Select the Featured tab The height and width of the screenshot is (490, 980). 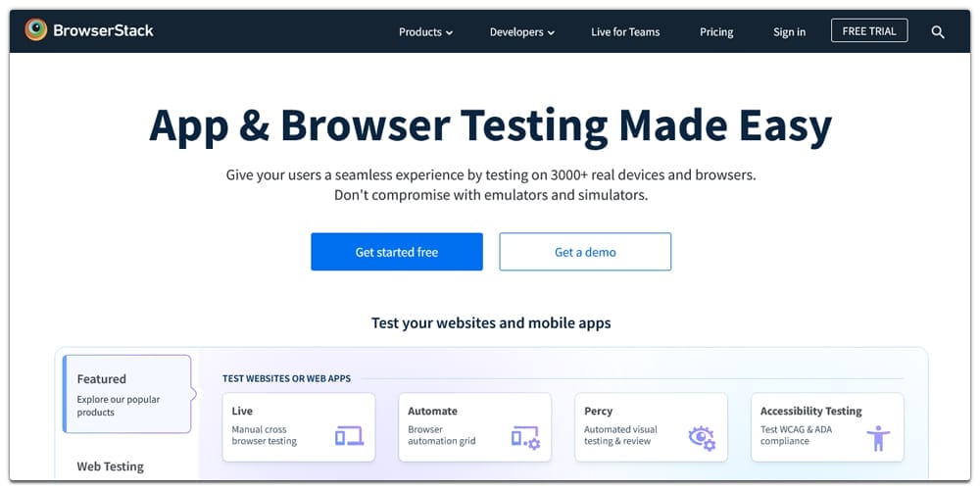click(126, 394)
